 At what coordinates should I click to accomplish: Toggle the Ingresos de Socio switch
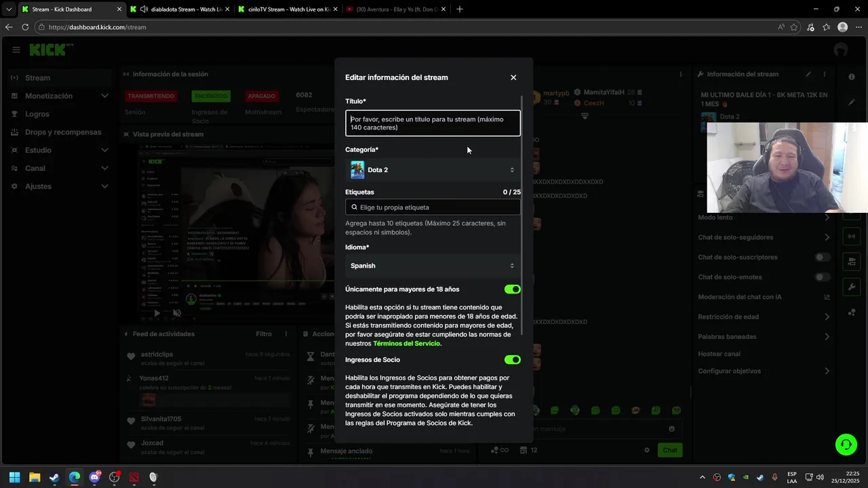(512, 360)
